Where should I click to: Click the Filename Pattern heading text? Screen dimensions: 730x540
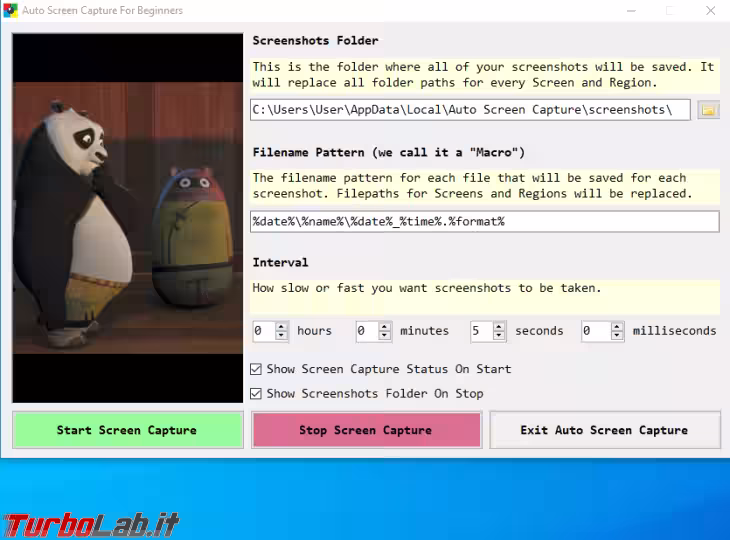[389, 153]
